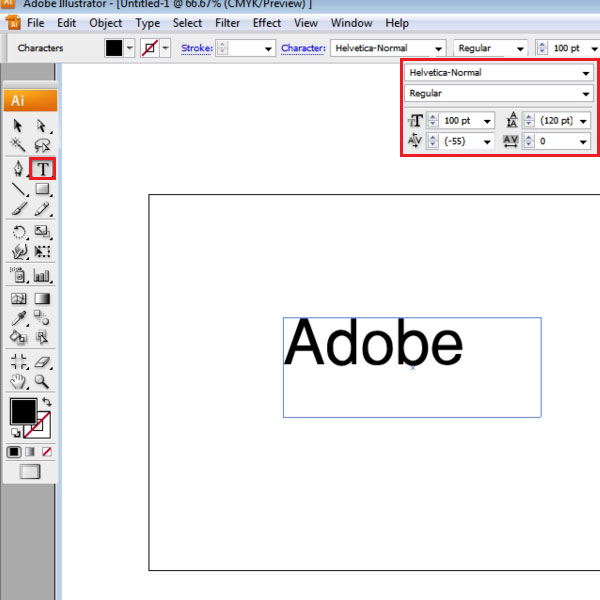
Task: Select the Gradient tool
Action: click(x=42, y=298)
